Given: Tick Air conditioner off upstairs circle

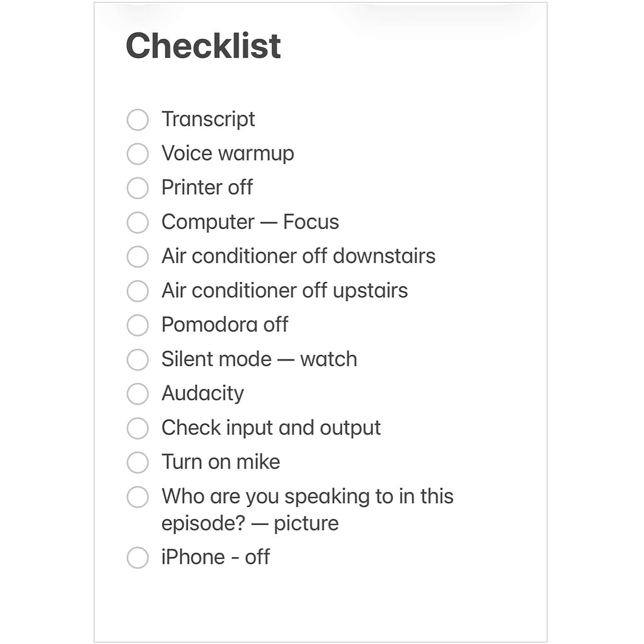Looking at the screenshot, I should [138, 291].
